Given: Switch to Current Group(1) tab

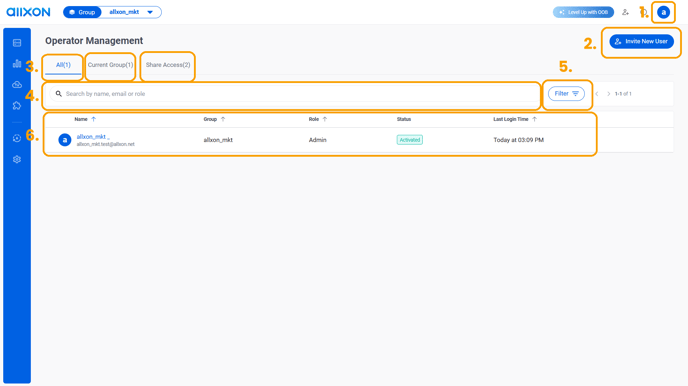Looking at the screenshot, I should (110, 65).
